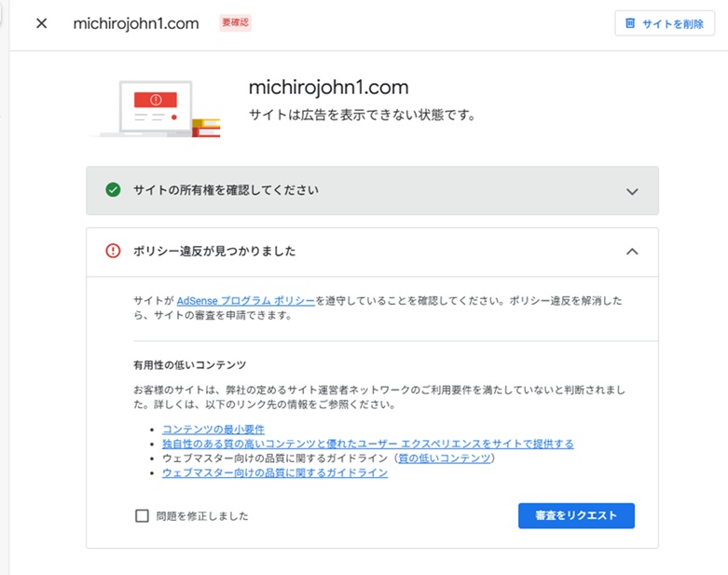This screenshot has height=575, width=728.
Task: Click the large michirojohn1.com site heading
Action: pyautogui.click(x=328, y=88)
